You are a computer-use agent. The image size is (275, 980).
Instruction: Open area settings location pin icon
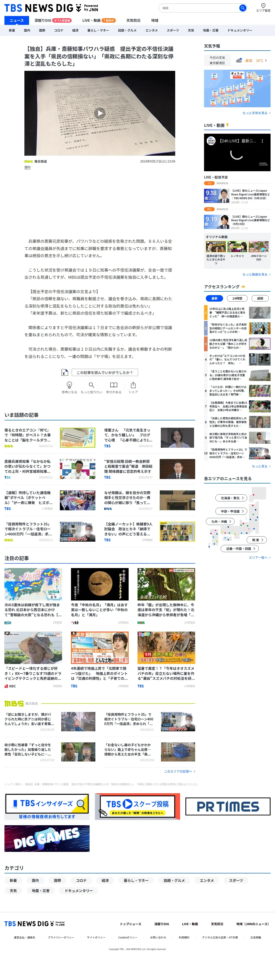click(263, 6)
